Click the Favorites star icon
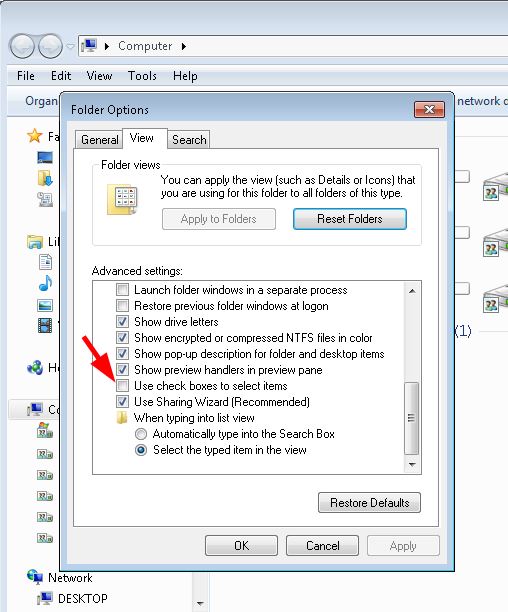This screenshot has width=508, height=612. 34,135
